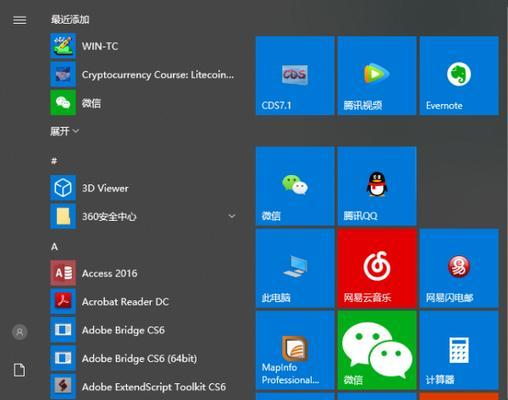Click the Documents icon in the sidebar
This screenshot has width=508, height=400.
19,370
